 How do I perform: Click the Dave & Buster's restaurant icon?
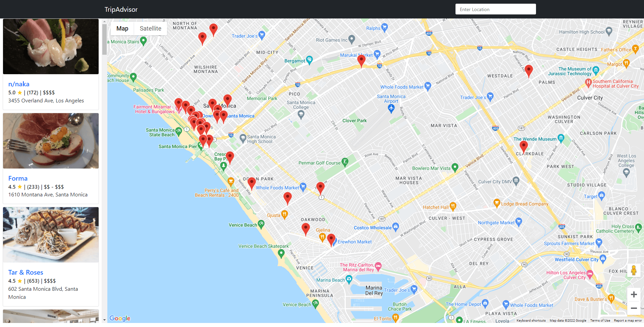pyautogui.click(x=611, y=298)
